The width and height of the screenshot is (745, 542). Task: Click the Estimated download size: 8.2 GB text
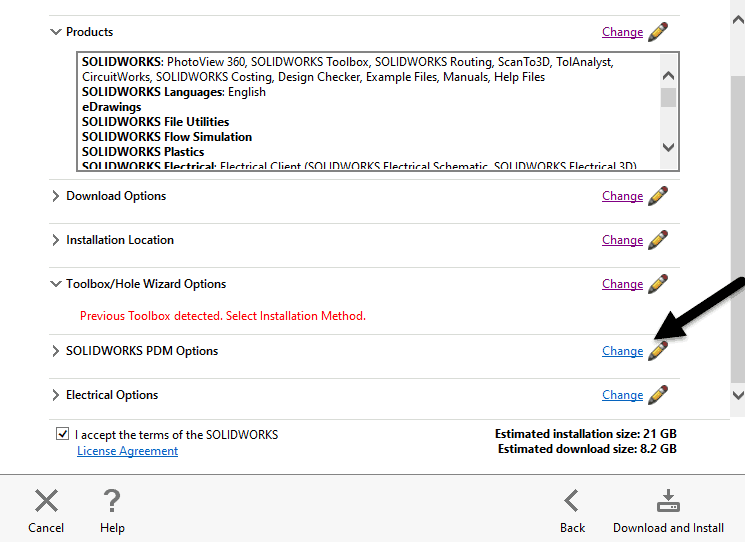587,449
